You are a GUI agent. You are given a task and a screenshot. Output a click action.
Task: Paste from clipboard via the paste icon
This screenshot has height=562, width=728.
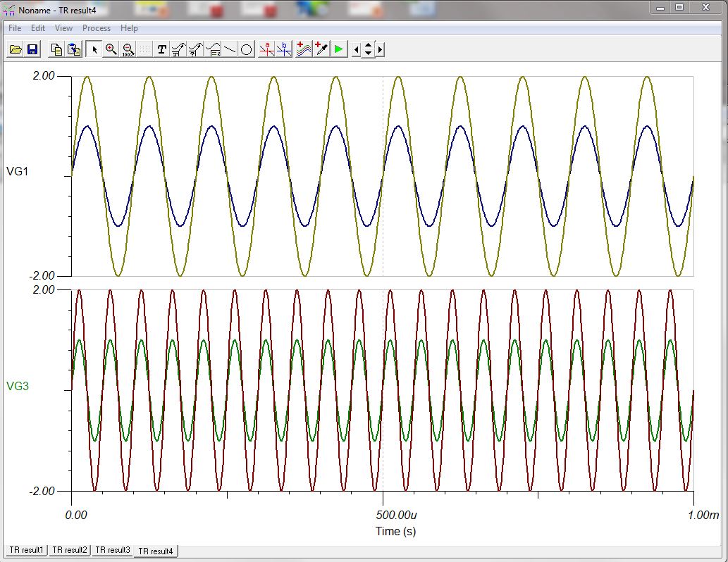pyautogui.click(x=74, y=49)
